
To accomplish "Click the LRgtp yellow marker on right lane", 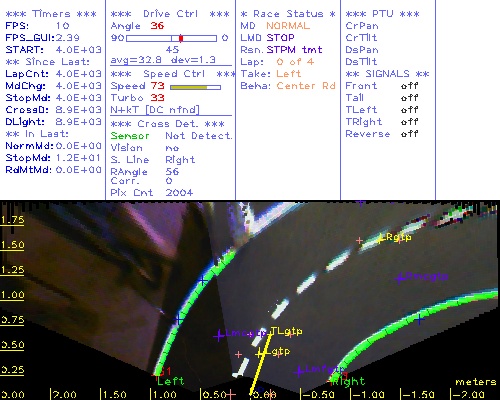I will [x=380, y=238].
